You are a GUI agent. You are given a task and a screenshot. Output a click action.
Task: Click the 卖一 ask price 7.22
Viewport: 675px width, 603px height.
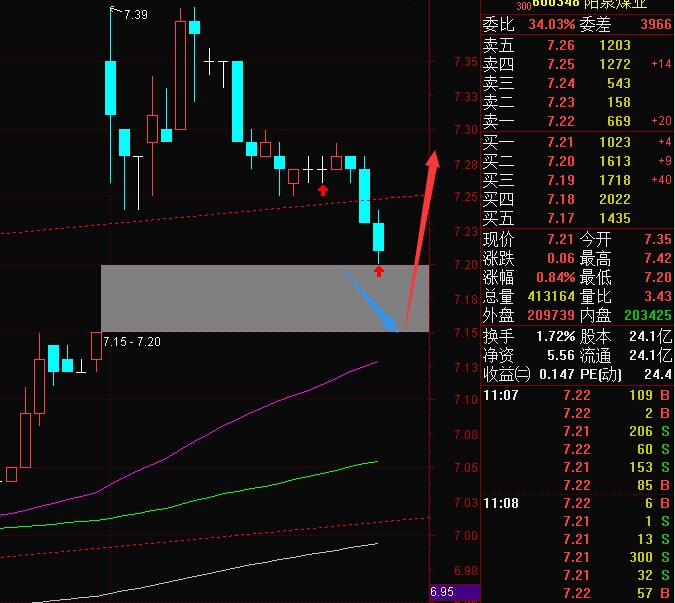coord(560,121)
